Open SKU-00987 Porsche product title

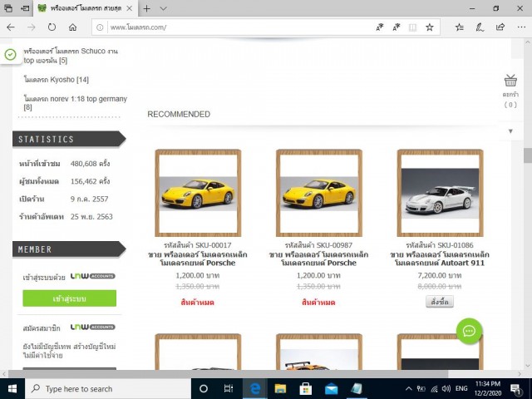tap(319, 259)
